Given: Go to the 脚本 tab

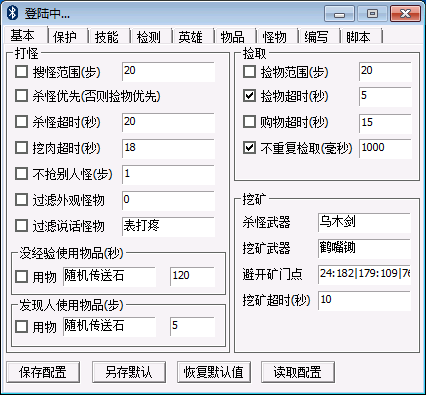Looking at the screenshot, I should tap(358, 37).
